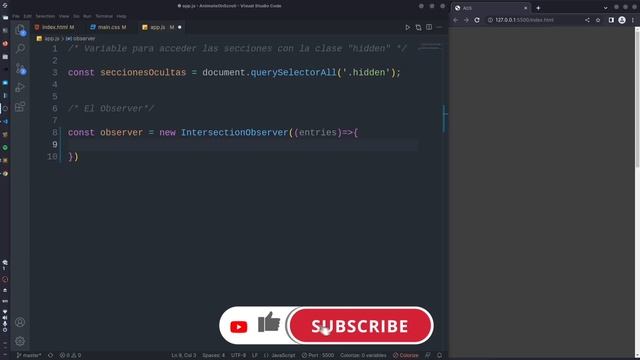Toggle the browser side panel
This screenshot has width=640, height=360.
point(611,20)
